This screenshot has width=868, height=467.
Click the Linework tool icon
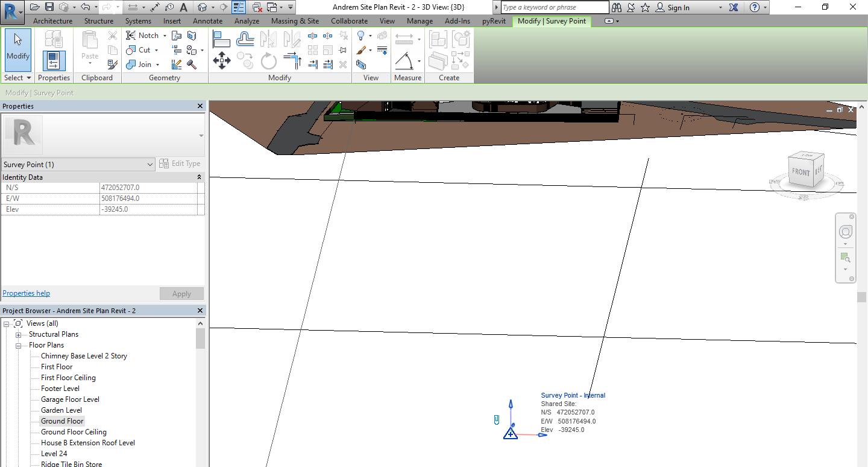pos(382,51)
